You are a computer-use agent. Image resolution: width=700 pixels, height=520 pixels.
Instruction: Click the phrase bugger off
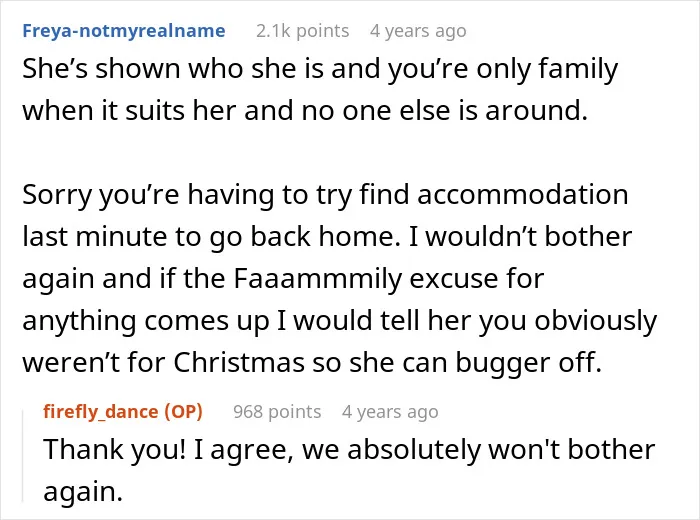[529, 363]
